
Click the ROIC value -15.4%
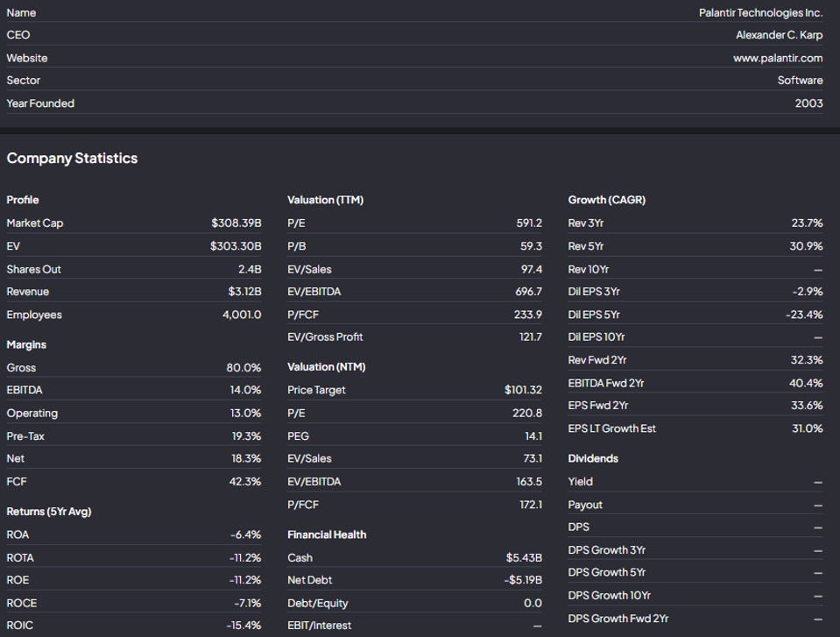(x=244, y=626)
